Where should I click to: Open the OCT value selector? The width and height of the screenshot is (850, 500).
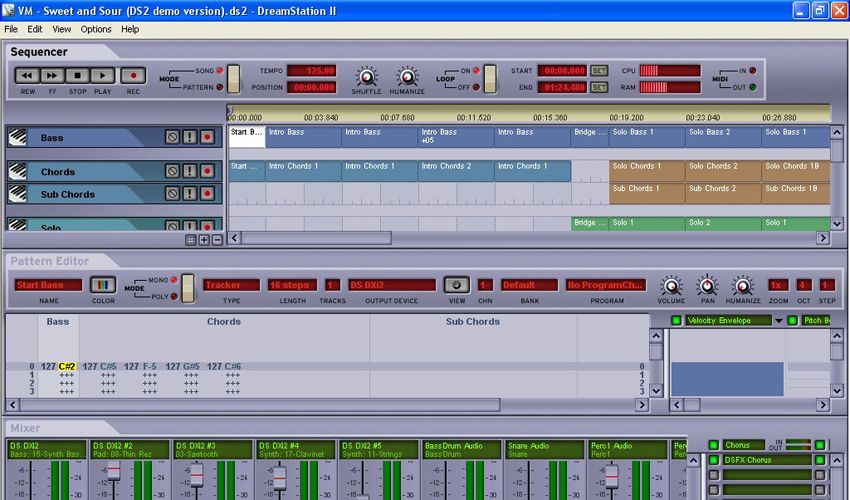[803, 285]
